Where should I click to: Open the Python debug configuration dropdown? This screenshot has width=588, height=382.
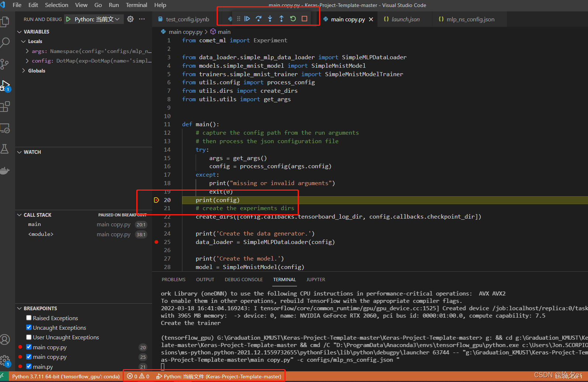[97, 19]
